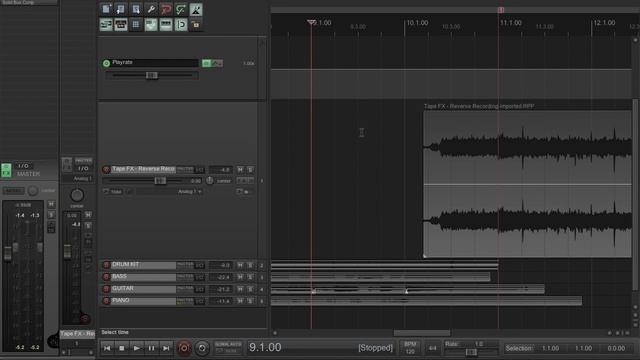Mute the BASS track

pos(240,277)
